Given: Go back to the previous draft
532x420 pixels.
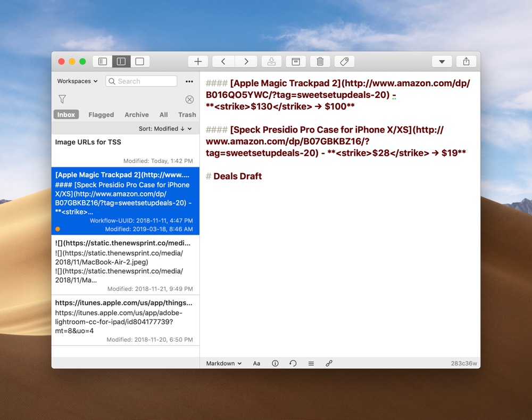Looking at the screenshot, I should coord(223,61).
